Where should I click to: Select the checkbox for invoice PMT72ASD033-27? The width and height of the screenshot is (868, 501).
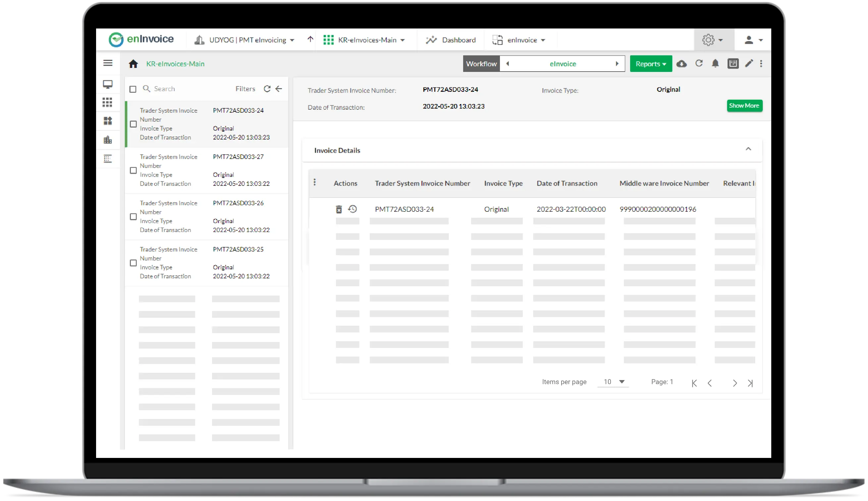[x=133, y=170]
